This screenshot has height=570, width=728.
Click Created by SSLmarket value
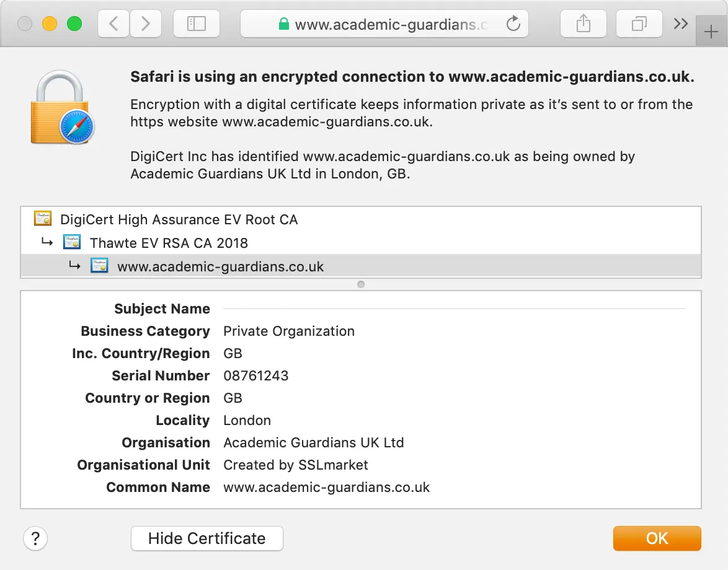(296, 465)
